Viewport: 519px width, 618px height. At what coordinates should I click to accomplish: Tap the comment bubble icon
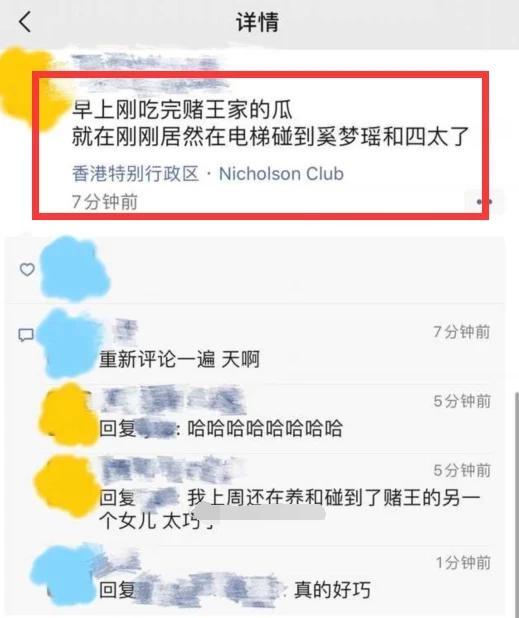(26, 335)
